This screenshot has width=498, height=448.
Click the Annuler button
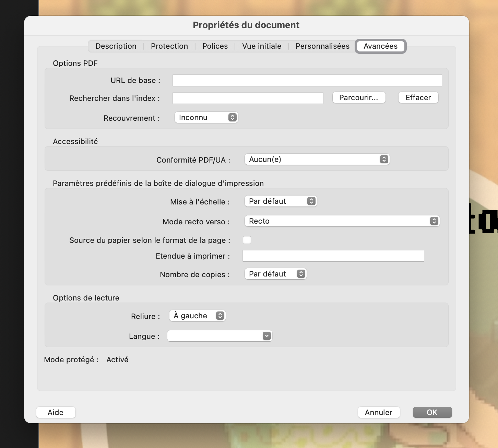[379, 412]
